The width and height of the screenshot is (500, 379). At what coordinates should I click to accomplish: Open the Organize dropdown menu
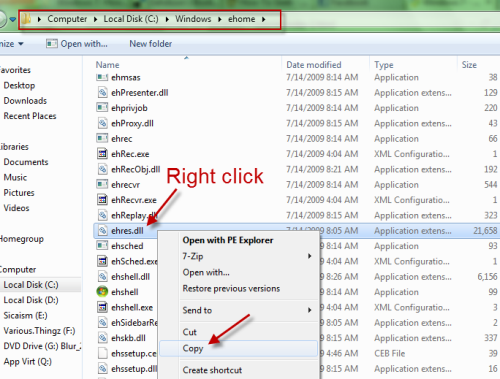click(x=12, y=44)
